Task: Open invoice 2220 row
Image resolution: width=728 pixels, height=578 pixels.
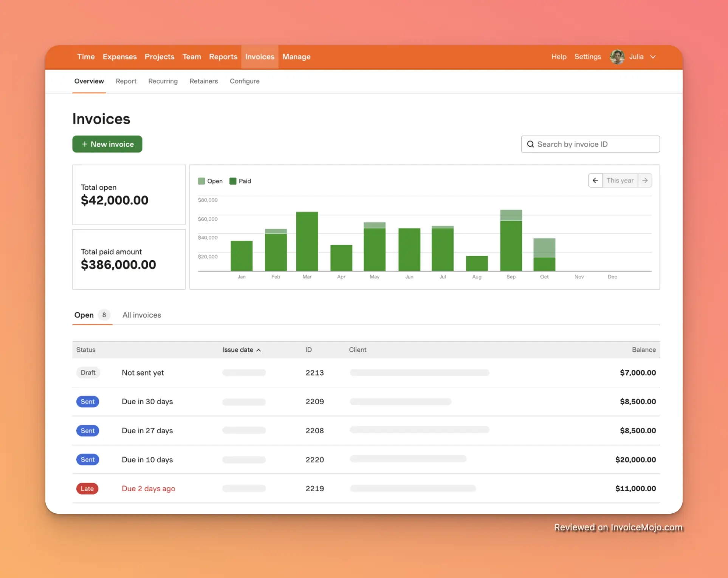Action: (314, 460)
